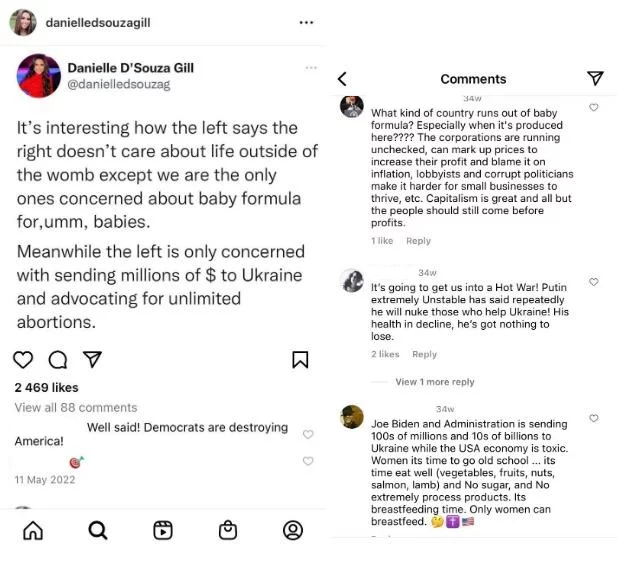The image size is (618, 566).
Task: Like the Hot War comment
Action: (593, 283)
